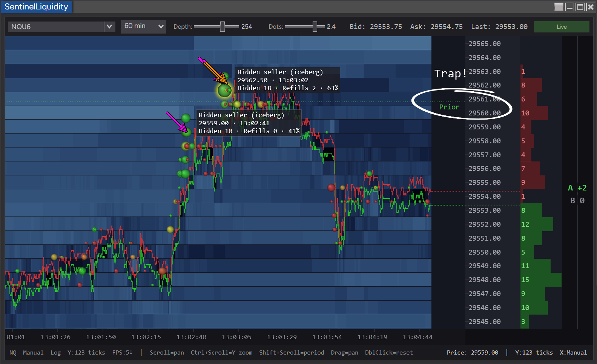Click the large iceberg bubble at 29562.50

(x=224, y=91)
